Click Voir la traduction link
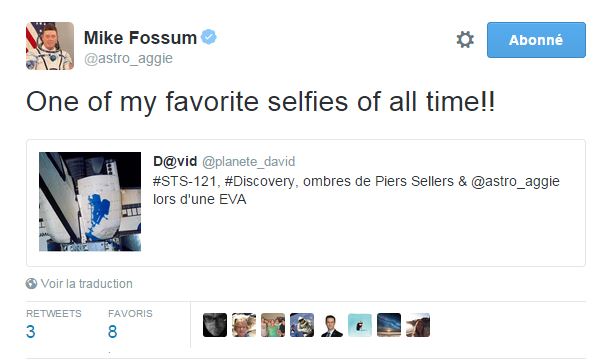This screenshot has height=361, width=612. pos(87,284)
